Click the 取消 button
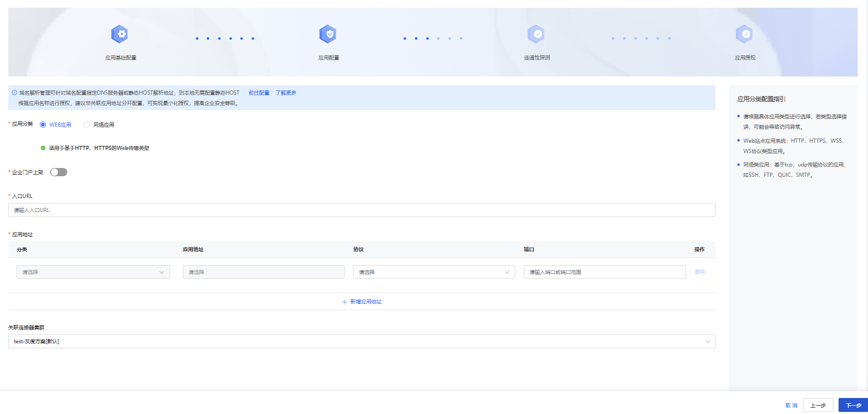Image resolution: width=868 pixels, height=414 pixels. point(792,406)
